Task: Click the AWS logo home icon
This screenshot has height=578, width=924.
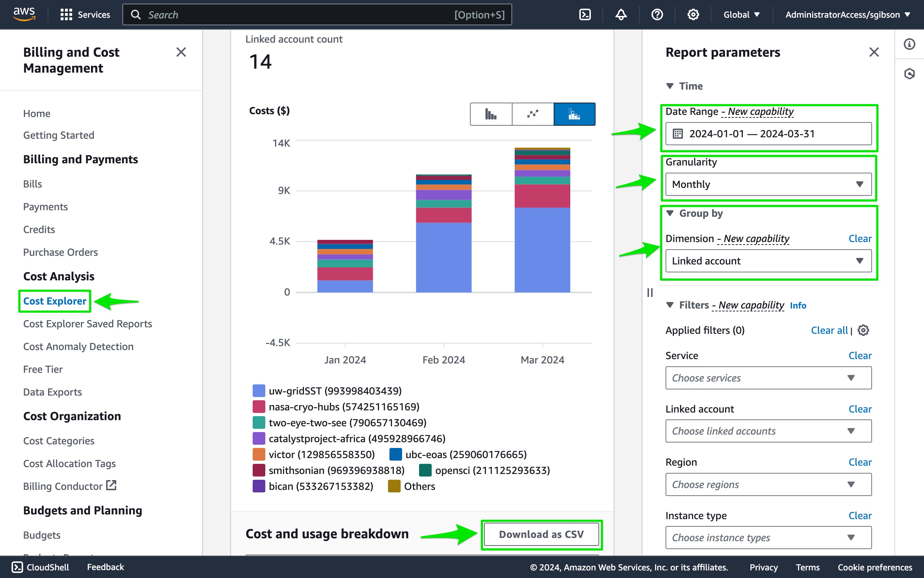Action: (24, 14)
